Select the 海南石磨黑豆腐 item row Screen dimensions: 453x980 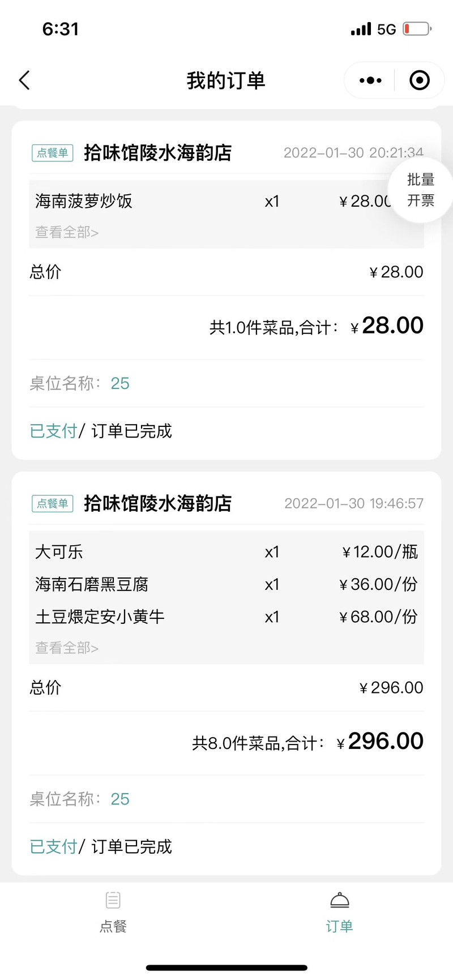click(x=226, y=584)
